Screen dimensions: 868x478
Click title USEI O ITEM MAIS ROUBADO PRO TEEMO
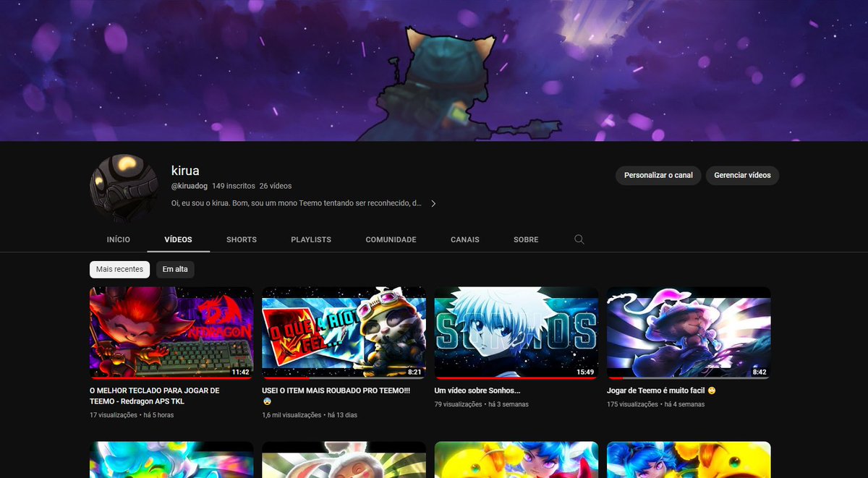[336, 396]
